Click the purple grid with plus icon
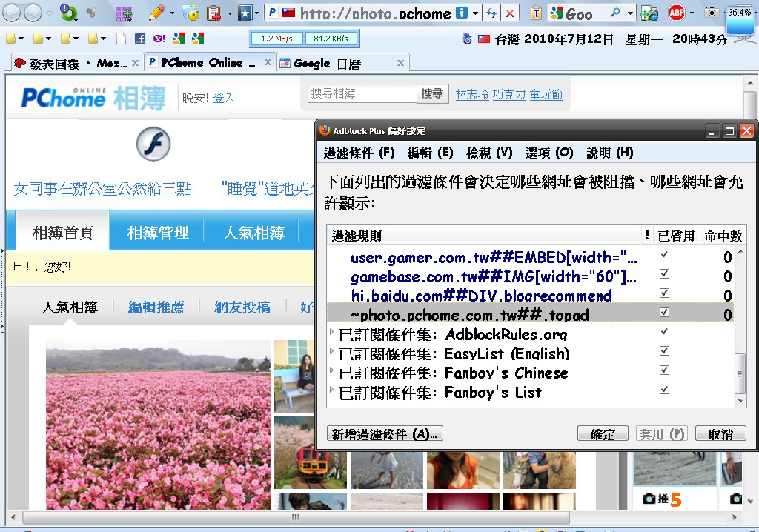759x532 pixels. (x=124, y=13)
